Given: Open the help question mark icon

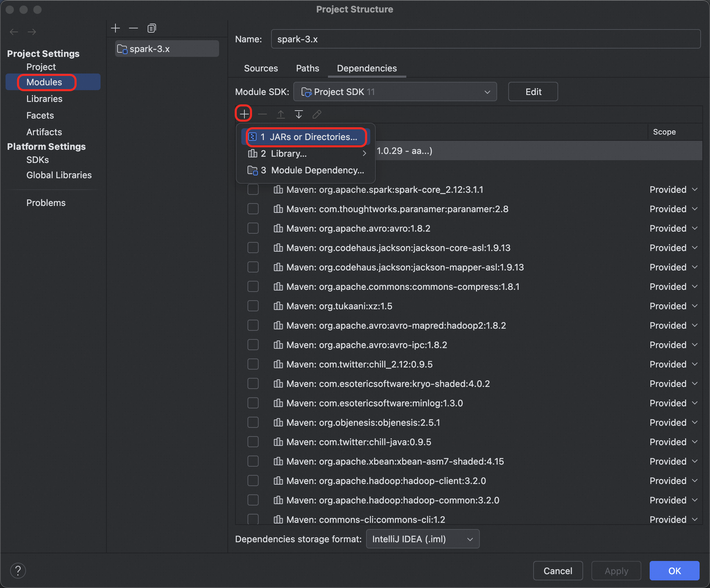Looking at the screenshot, I should coord(18,571).
